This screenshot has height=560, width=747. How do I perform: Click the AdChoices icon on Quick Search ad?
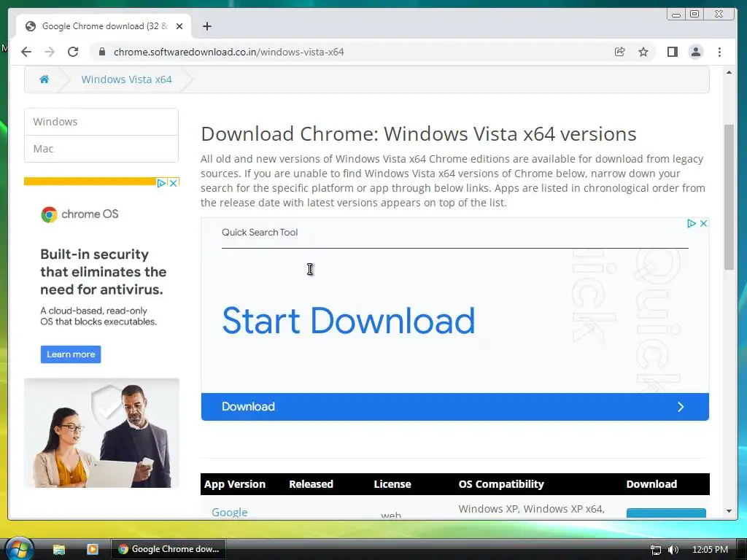pos(692,223)
